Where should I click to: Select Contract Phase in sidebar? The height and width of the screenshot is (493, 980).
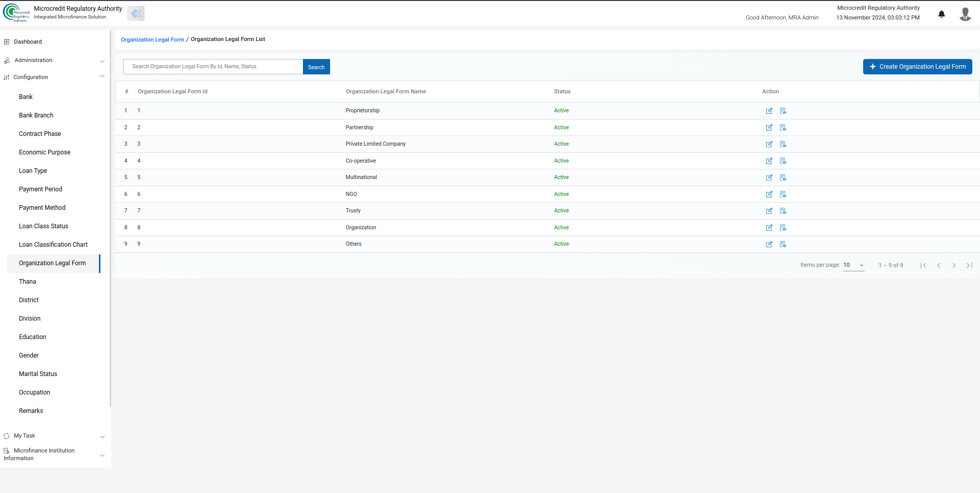(40, 134)
